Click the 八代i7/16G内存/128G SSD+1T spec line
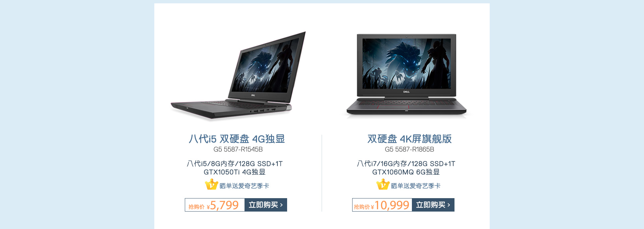This screenshot has height=229, width=644. [x=406, y=164]
